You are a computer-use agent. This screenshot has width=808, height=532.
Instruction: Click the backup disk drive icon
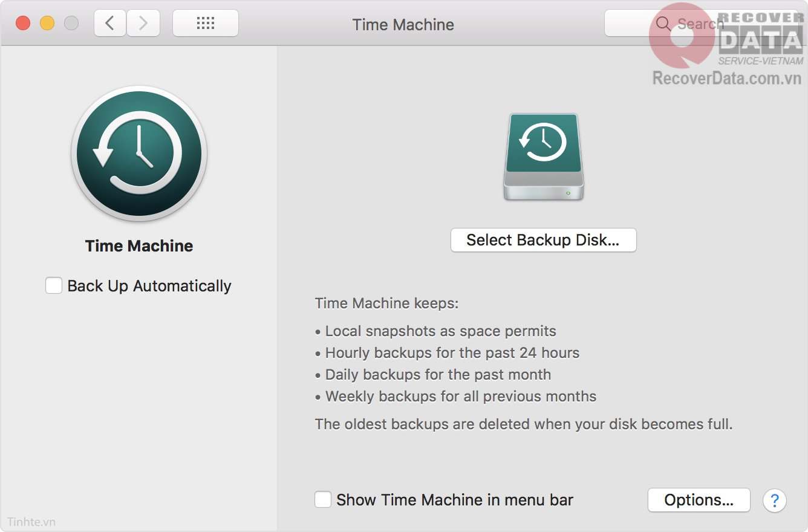543,157
